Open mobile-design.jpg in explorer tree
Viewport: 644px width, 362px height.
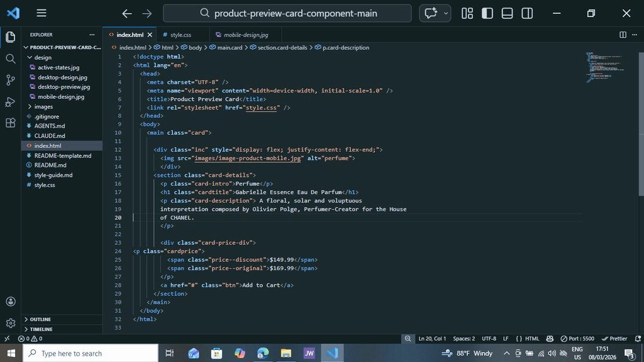point(61,97)
